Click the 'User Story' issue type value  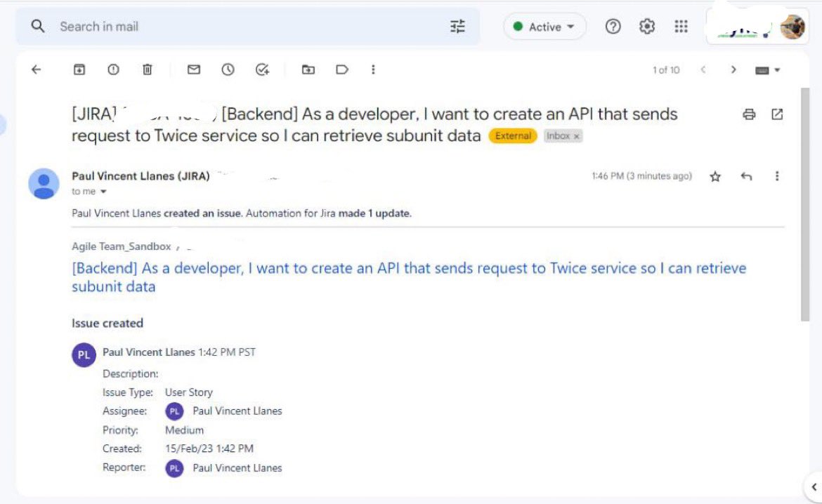(x=189, y=392)
